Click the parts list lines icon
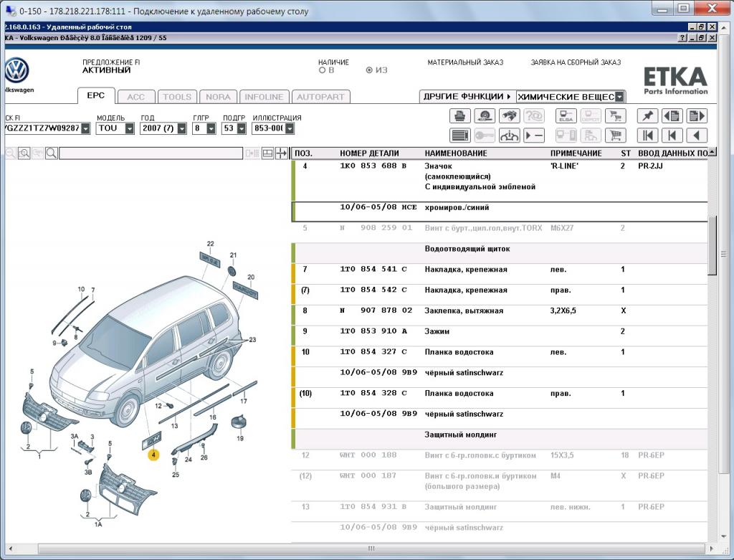Image resolution: width=734 pixels, height=560 pixels. [x=459, y=136]
